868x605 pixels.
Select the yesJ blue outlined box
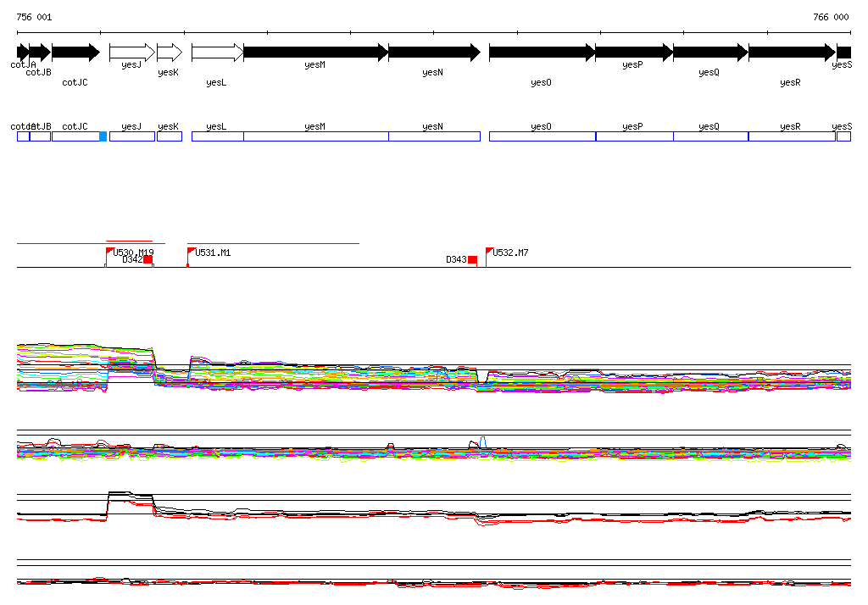click(x=132, y=136)
